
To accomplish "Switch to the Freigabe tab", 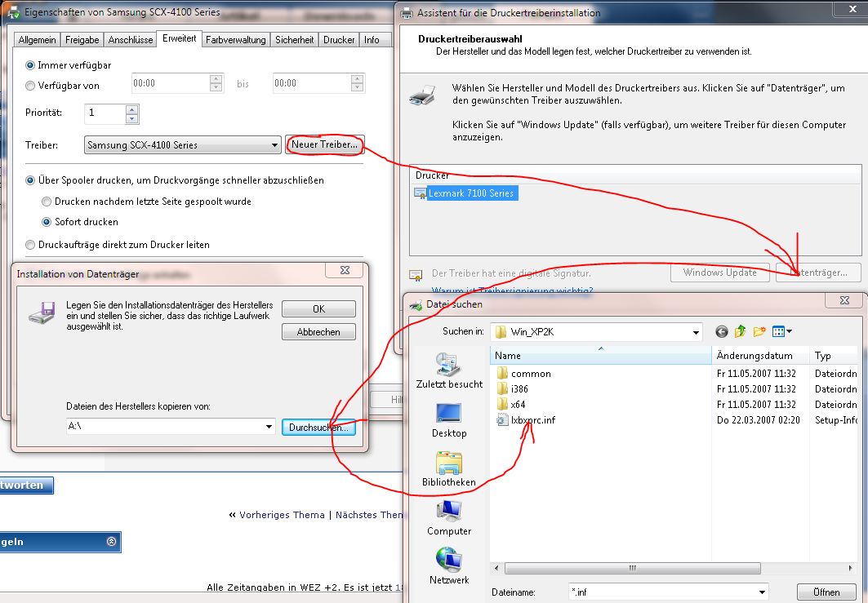I will pyautogui.click(x=82, y=40).
